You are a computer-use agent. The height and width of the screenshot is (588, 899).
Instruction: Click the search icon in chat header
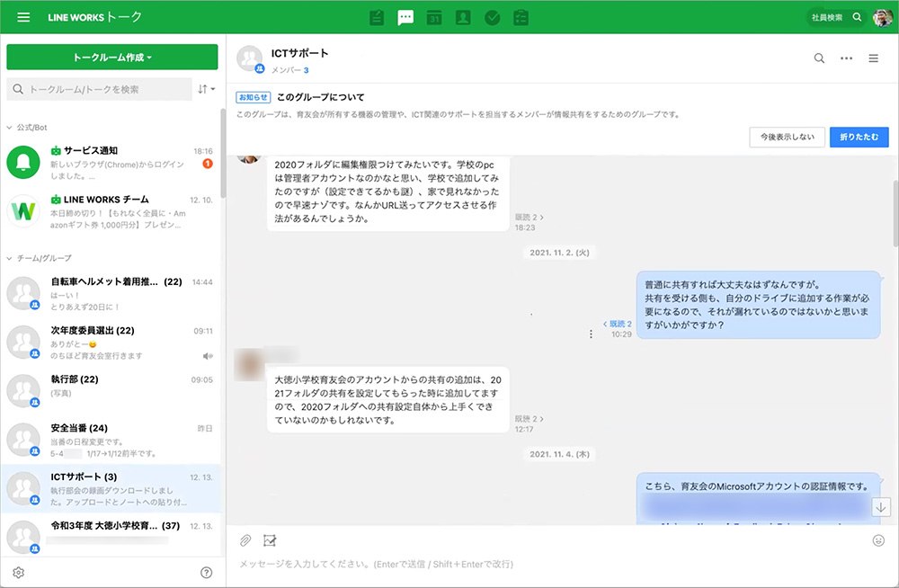(819, 58)
